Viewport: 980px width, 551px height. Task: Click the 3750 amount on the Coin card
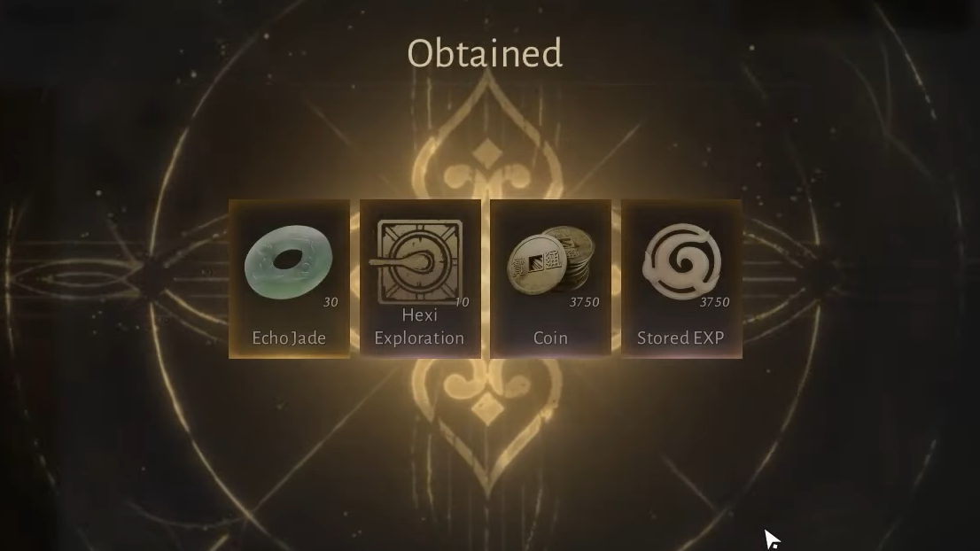(585, 302)
